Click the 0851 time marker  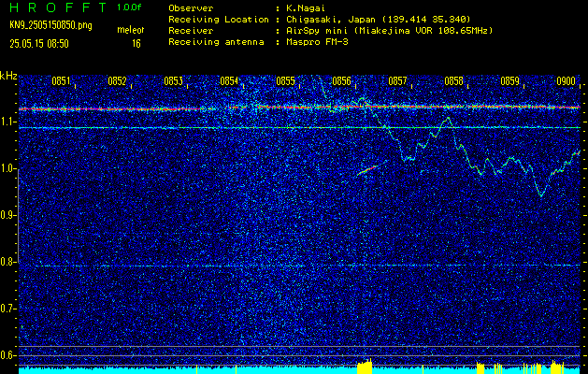[x=61, y=81]
